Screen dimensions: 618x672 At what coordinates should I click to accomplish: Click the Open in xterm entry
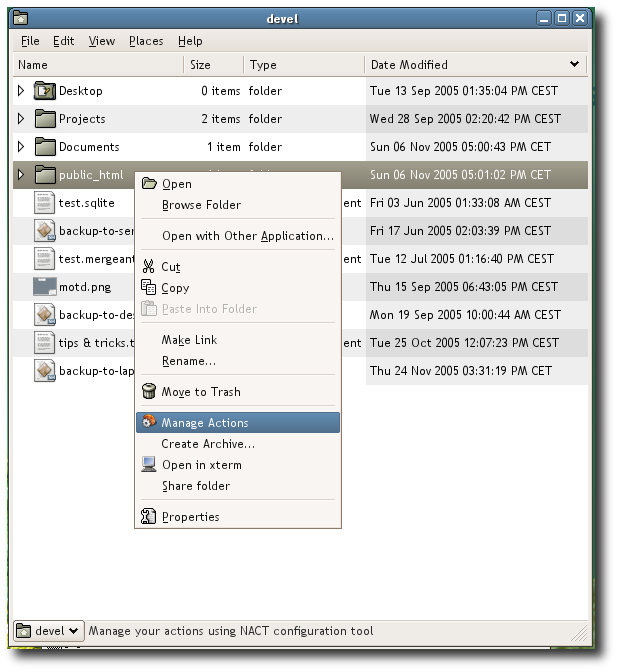[x=238, y=465]
